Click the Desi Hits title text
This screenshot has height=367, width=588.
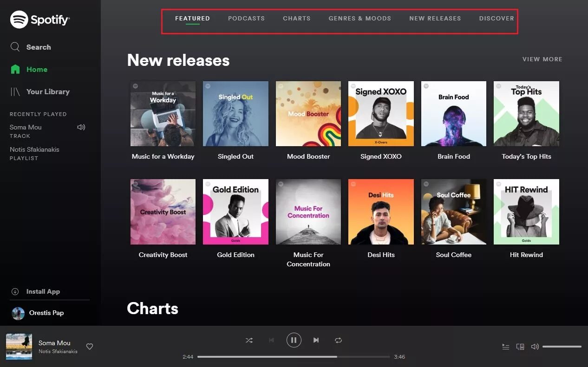click(x=381, y=255)
